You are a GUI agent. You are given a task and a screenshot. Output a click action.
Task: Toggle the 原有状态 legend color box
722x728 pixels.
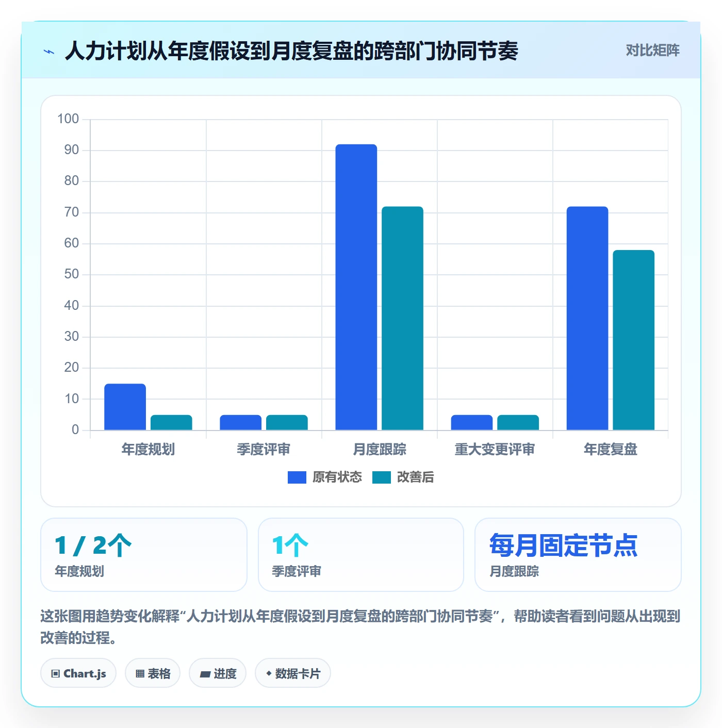click(297, 477)
